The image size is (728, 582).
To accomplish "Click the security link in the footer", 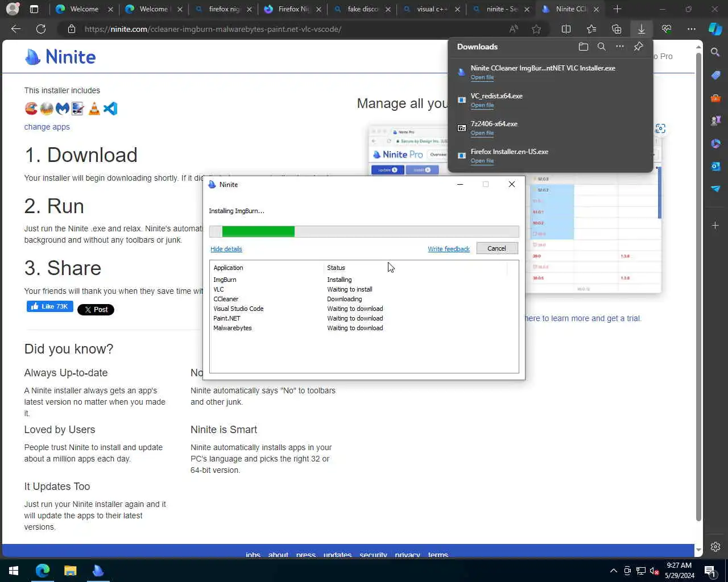I will (373, 555).
